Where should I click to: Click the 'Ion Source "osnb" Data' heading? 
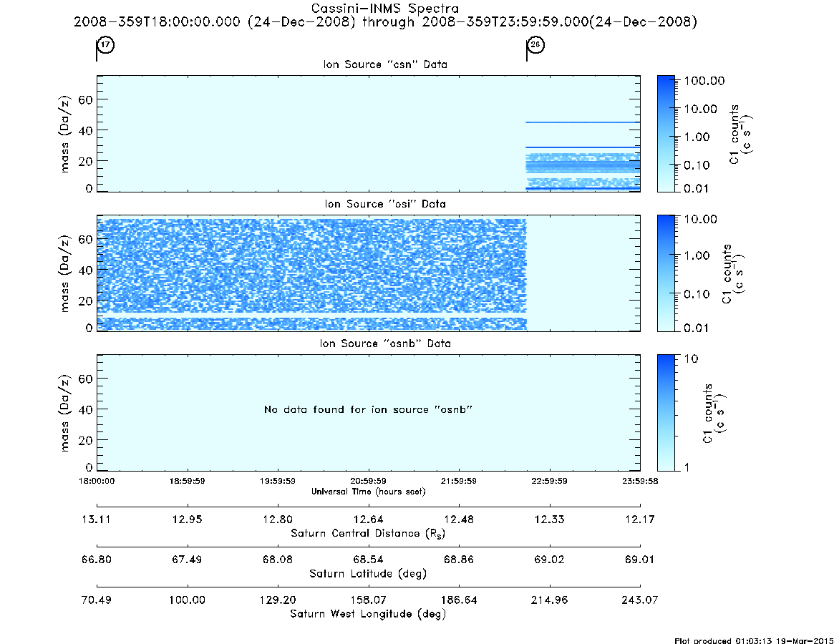[x=385, y=343]
